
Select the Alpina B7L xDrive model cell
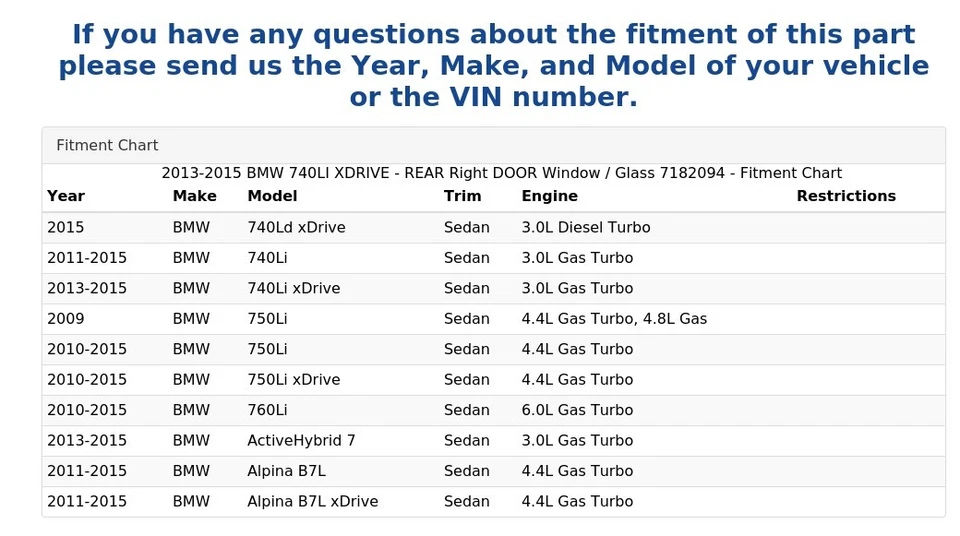pos(312,502)
